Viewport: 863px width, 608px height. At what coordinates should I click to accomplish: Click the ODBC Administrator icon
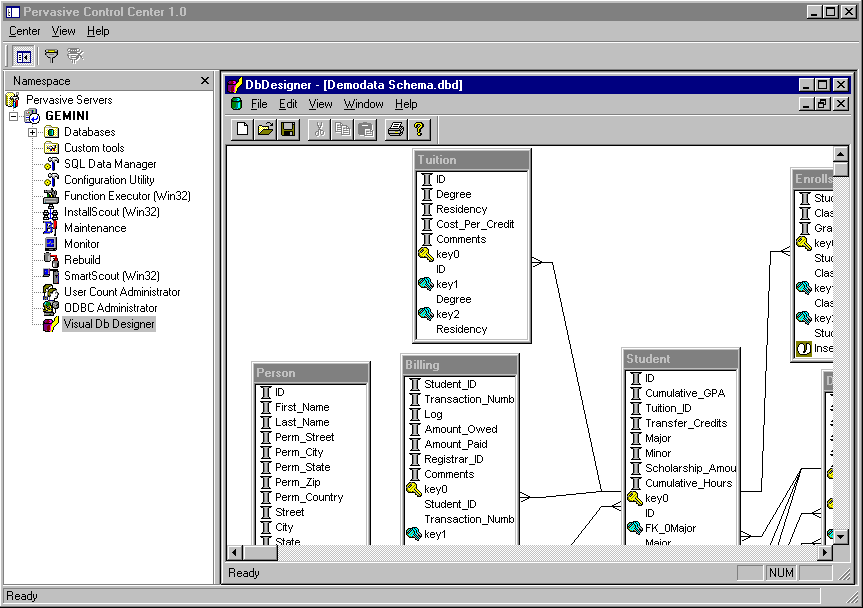pos(51,308)
